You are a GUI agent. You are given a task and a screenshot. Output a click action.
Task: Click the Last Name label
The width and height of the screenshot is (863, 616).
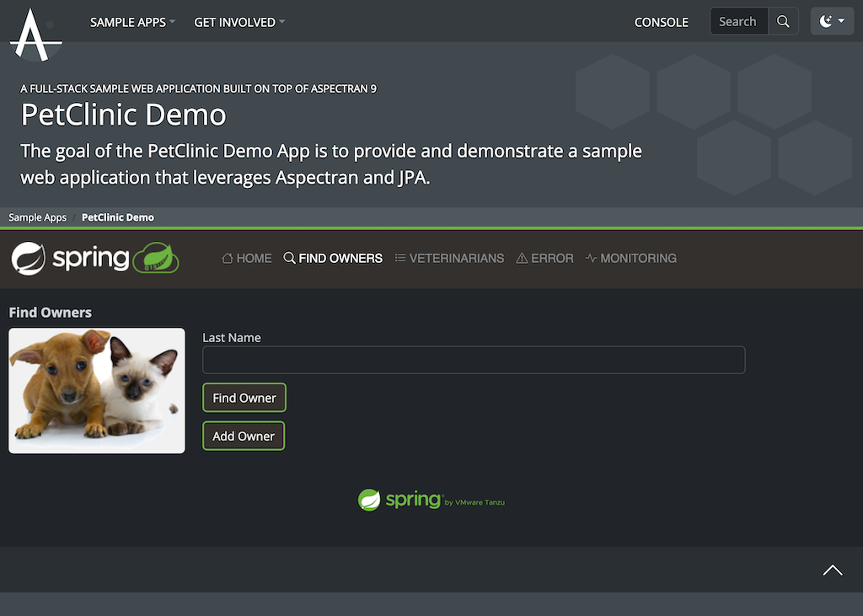tap(232, 337)
